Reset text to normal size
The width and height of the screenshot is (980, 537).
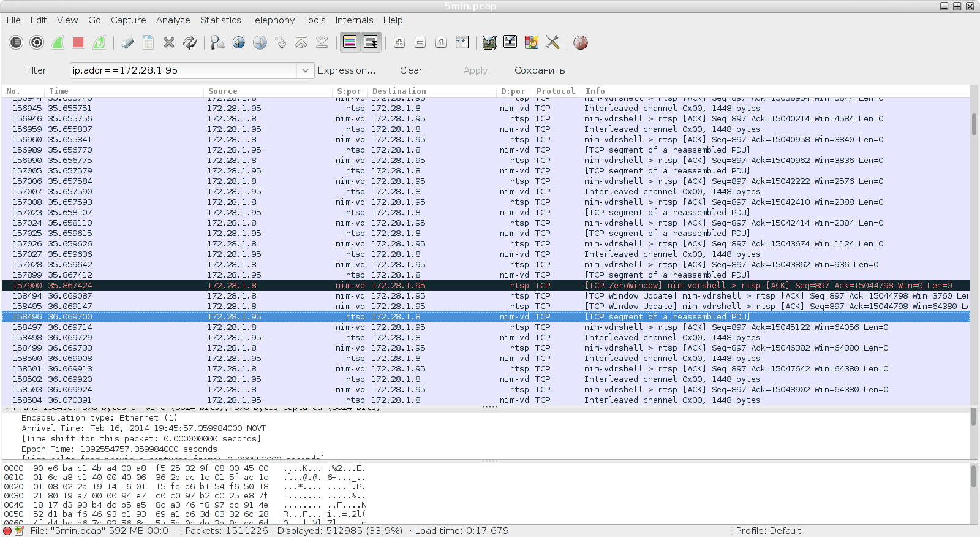point(441,42)
